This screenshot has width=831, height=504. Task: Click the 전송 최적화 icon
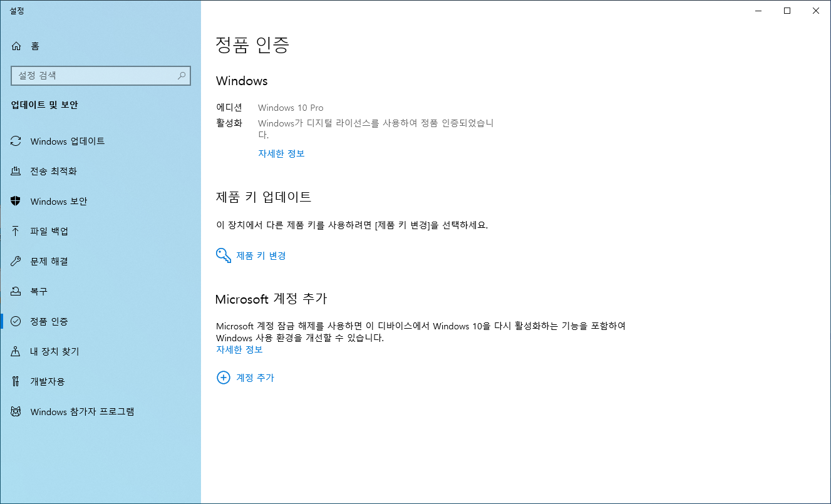click(x=16, y=172)
